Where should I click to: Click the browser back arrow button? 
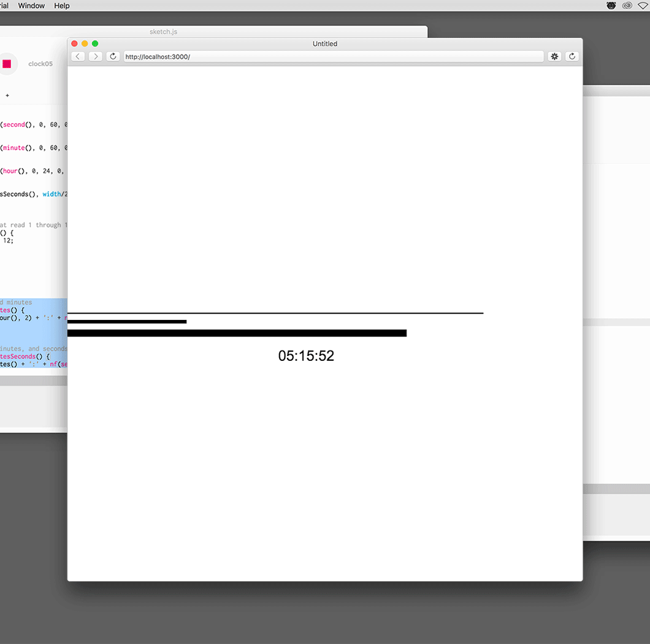point(78,56)
